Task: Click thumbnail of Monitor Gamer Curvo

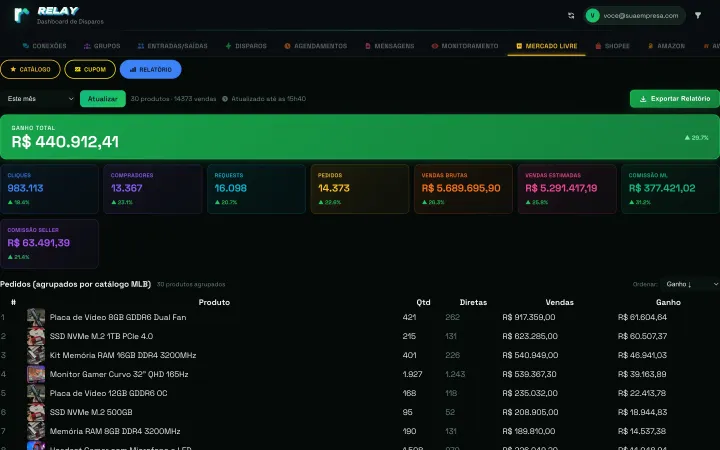Action: click(x=36, y=374)
